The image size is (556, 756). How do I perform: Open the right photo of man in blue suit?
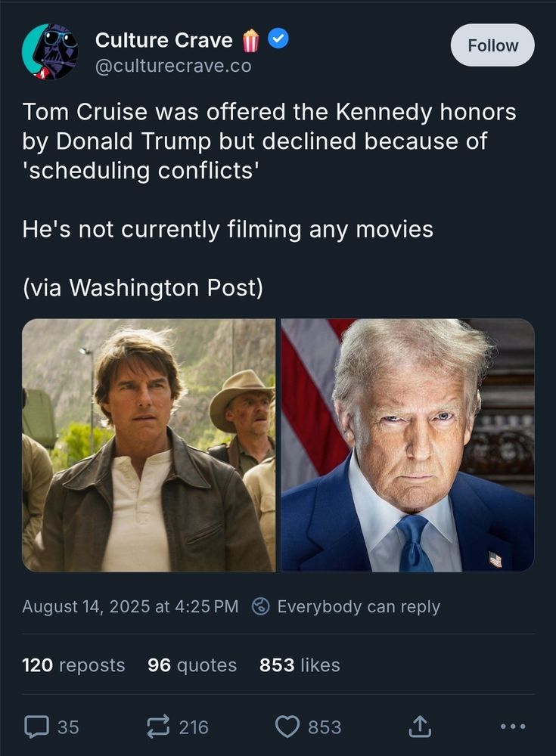click(x=408, y=445)
